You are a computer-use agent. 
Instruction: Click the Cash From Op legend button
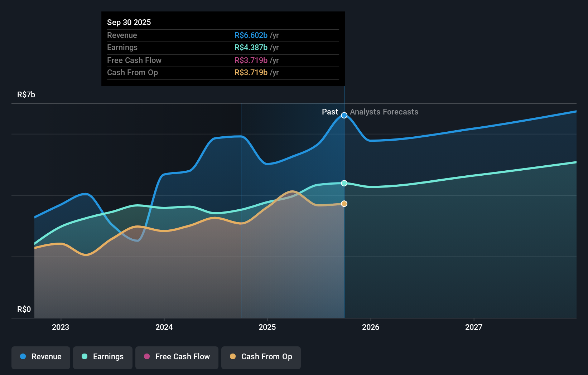pyautogui.click(x=261, y=357)
